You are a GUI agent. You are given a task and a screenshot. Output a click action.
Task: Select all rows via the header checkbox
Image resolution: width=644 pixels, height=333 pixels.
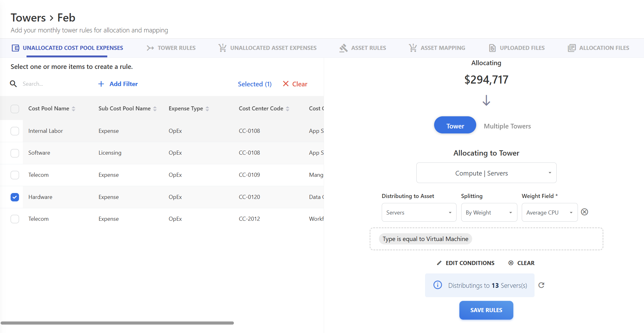coord(15,109)
